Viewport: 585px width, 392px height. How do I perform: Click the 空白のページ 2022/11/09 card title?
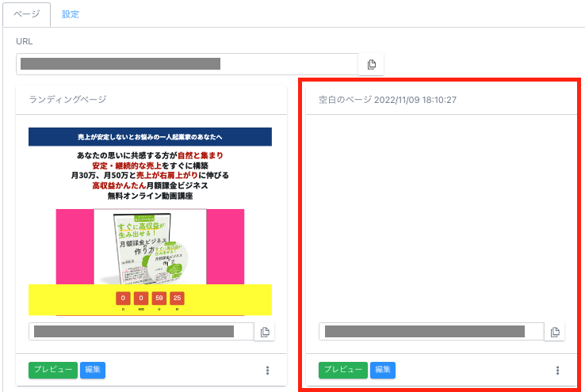point(388,100)
